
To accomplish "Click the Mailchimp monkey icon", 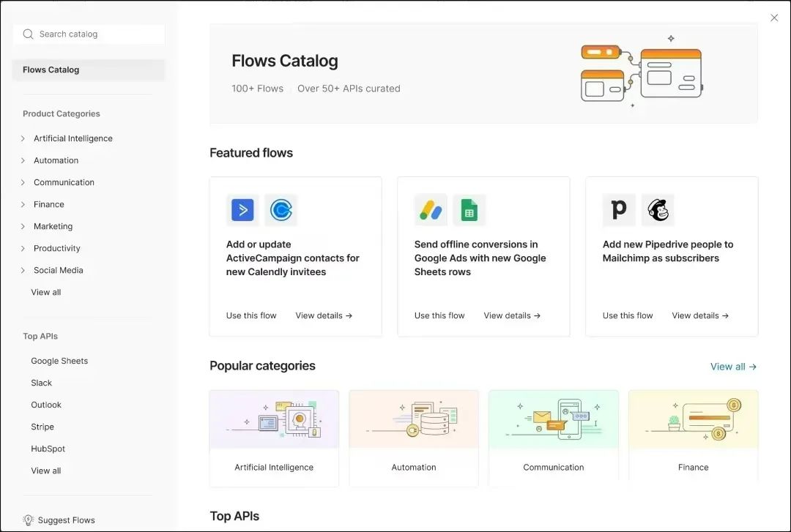I will pyautogui.click(x=657, y=210).
